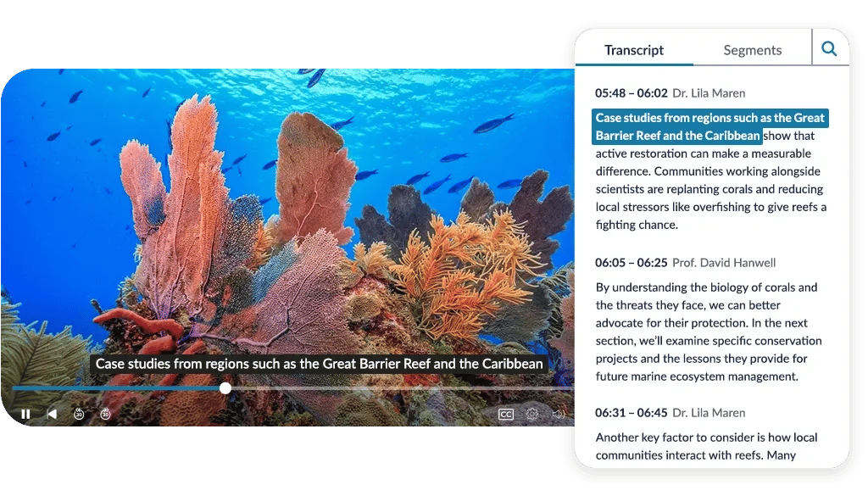Image resolution: width=868 pixels, height=496 pixels.
Task: Click Prof. David Hanwell's transcript paragraph
Action: pos(709,332)
